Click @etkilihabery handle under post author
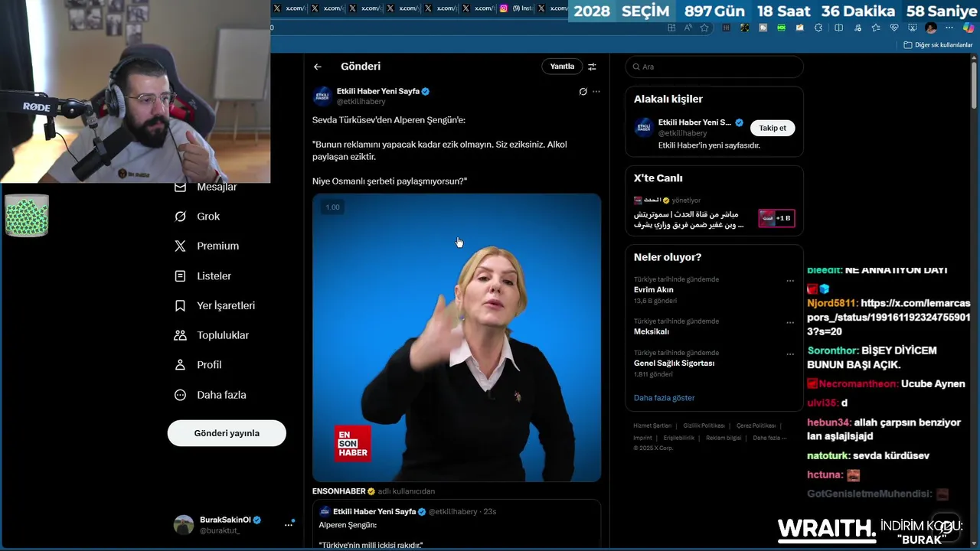Screen dimensions: 980x551 (x=361, y=102)
